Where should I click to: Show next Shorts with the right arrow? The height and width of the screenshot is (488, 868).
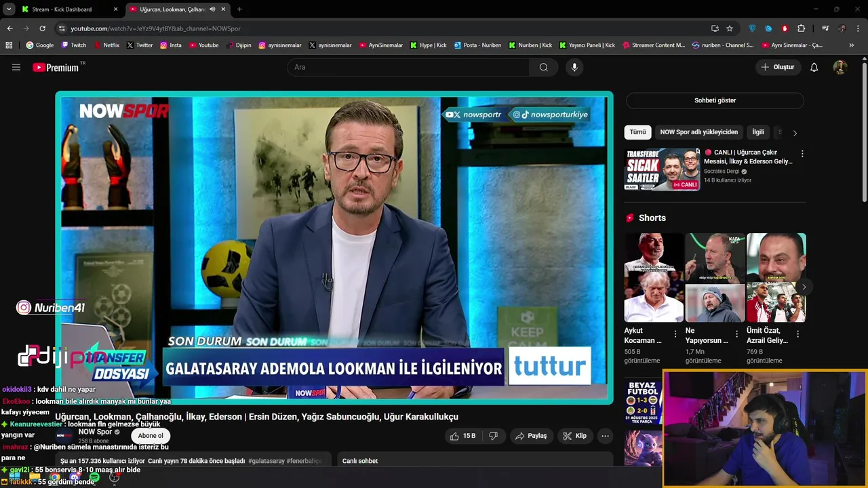click(x=804, y=287)
